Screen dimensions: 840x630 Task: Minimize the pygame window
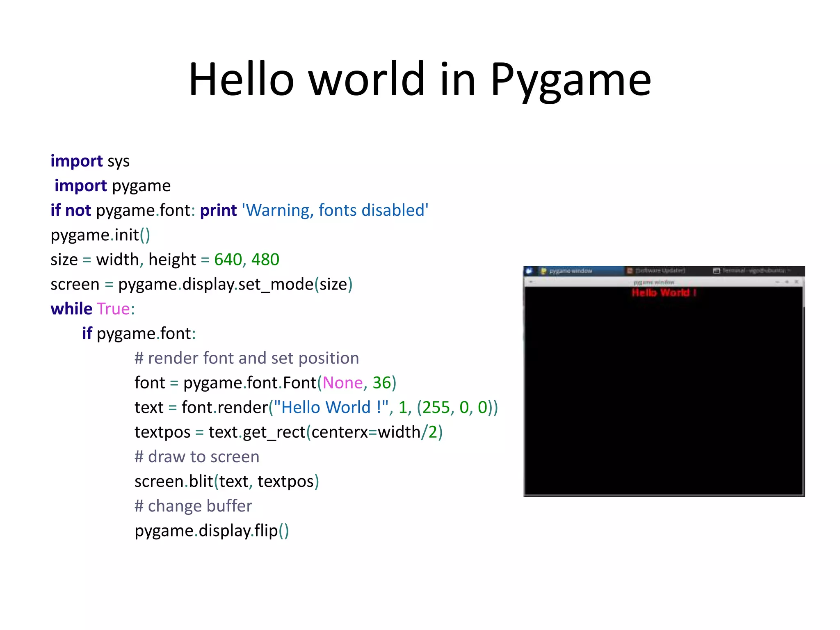pos(777,282)
